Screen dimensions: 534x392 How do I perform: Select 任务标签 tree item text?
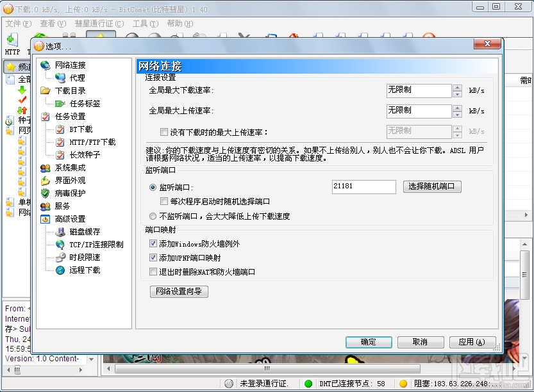[85, 104]
